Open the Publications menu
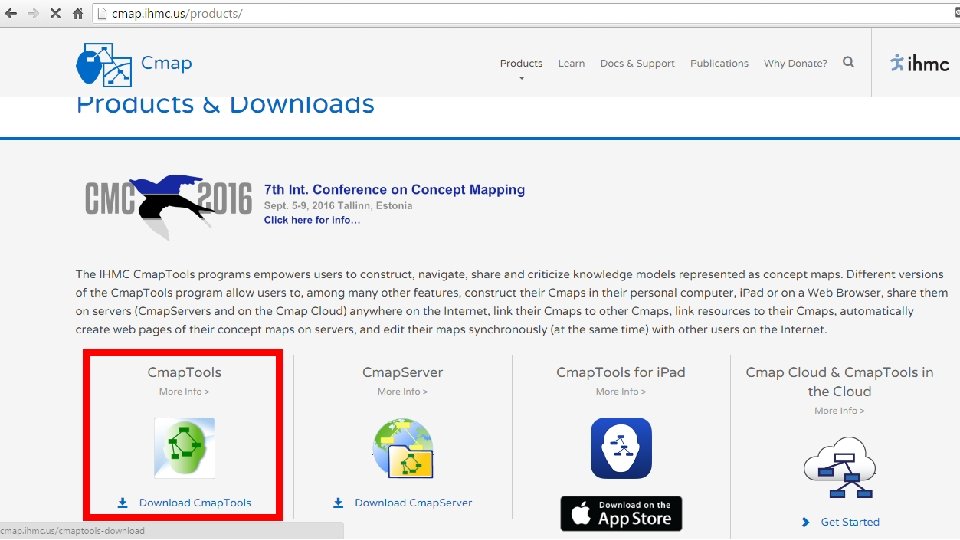This screenshot has width=960, height=540. pos(719,63)
